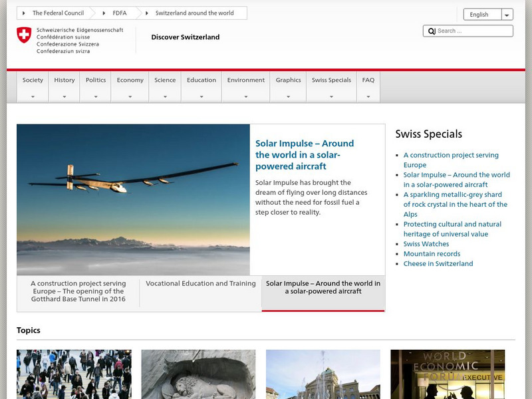Expand the Education menu
Screen dimensions: 532x399
coord(201,87)
